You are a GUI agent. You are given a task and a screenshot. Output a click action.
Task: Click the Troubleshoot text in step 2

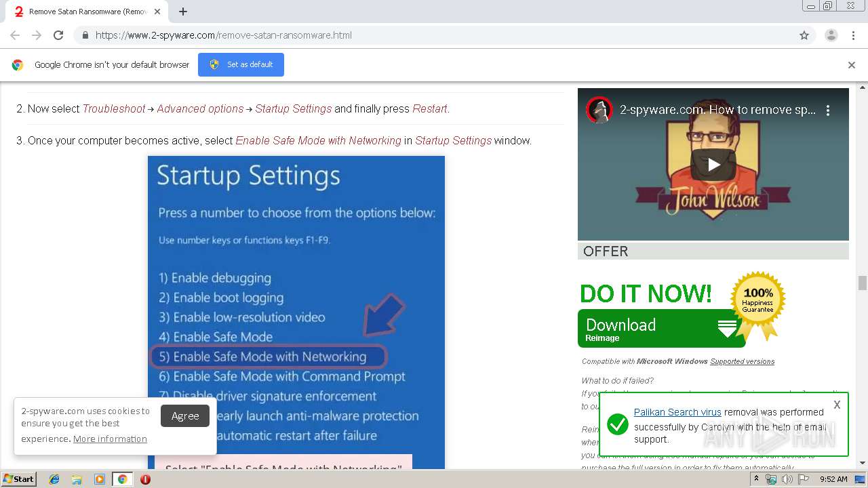click(114, 108)
